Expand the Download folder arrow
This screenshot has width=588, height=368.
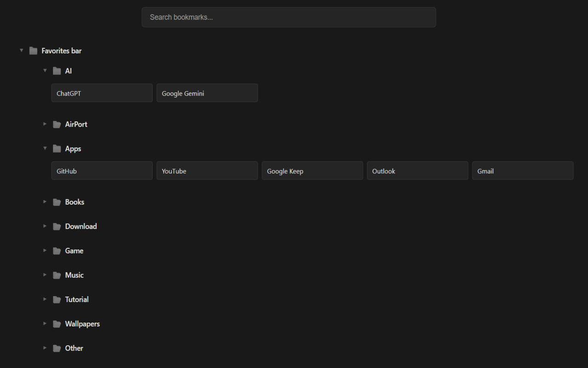(45, 226)
